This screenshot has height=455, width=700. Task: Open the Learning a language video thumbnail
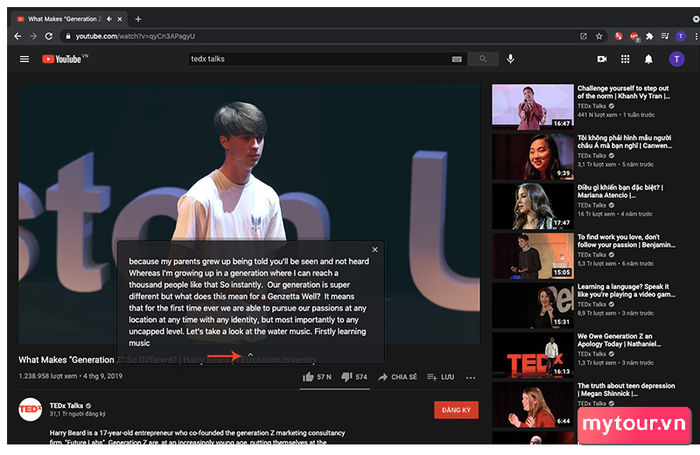(x=533, y=305)
